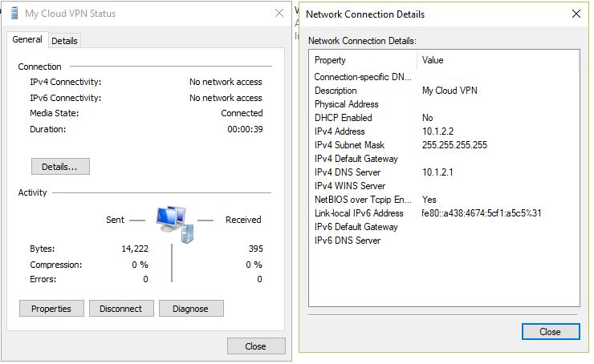The height and width of the screenshot is (364, 594).
Task: Open the Details... button
Action: click(x=60, y=167)
